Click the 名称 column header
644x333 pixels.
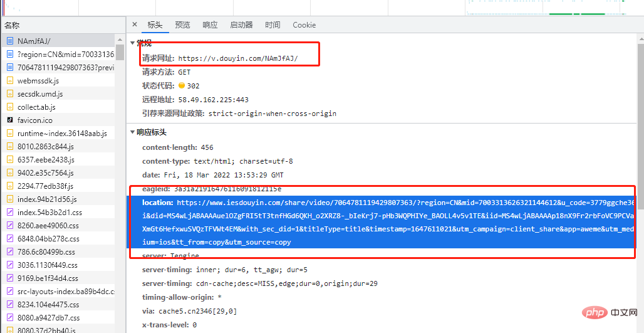tap(63, 26)
